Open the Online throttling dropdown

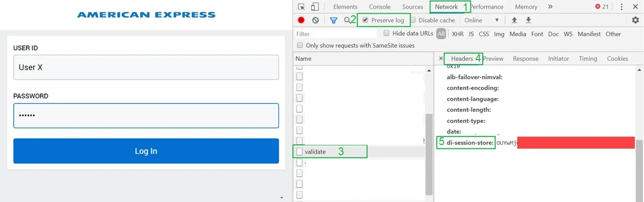point(482,20)
